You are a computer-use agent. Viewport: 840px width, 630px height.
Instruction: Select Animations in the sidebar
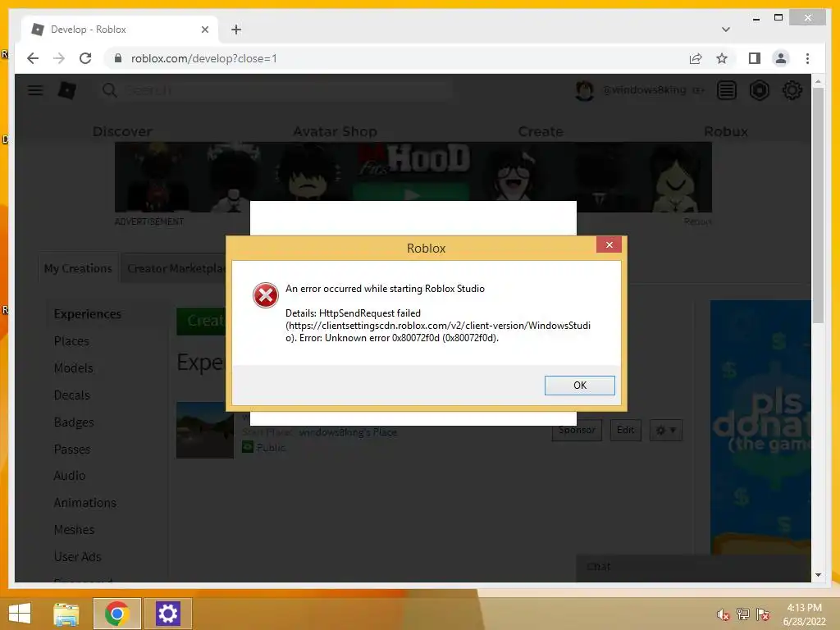[85, 503]
